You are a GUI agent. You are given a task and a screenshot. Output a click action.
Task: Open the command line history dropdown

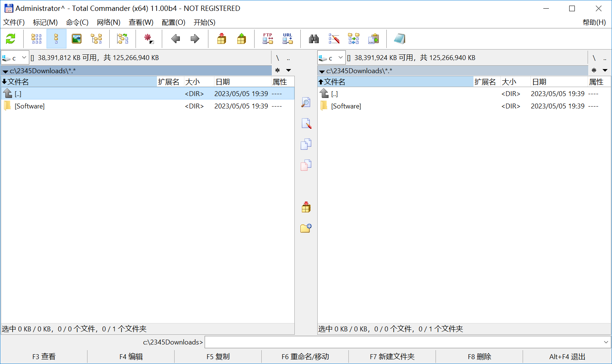(606, 342)
